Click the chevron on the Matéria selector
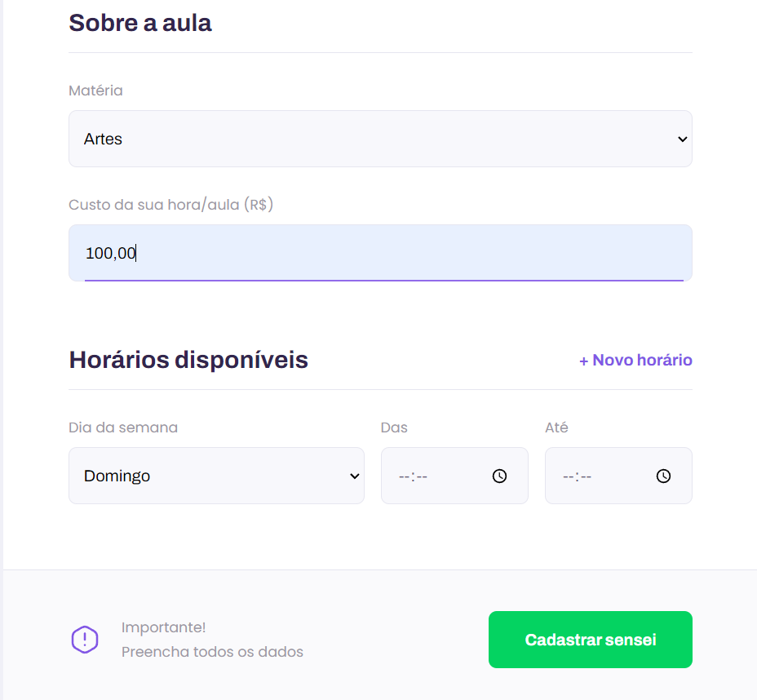 pos(682,139)
